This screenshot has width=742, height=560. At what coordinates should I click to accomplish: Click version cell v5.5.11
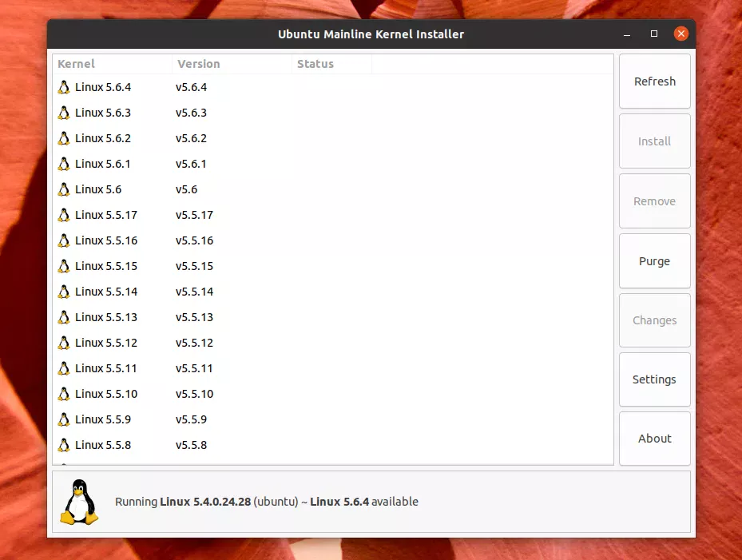(194, 368)
